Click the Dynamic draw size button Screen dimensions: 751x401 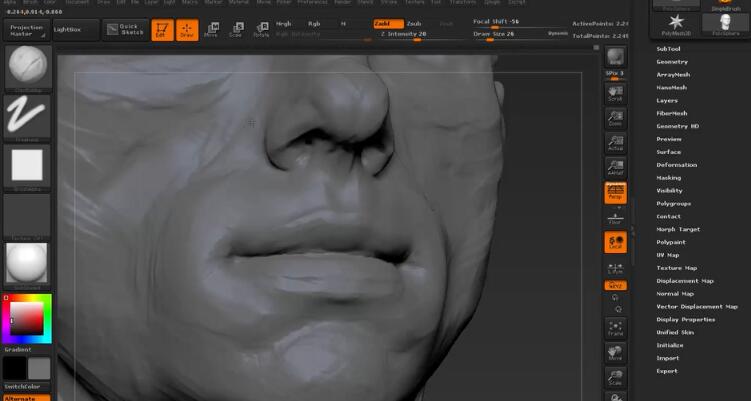(x=558, y=34)
